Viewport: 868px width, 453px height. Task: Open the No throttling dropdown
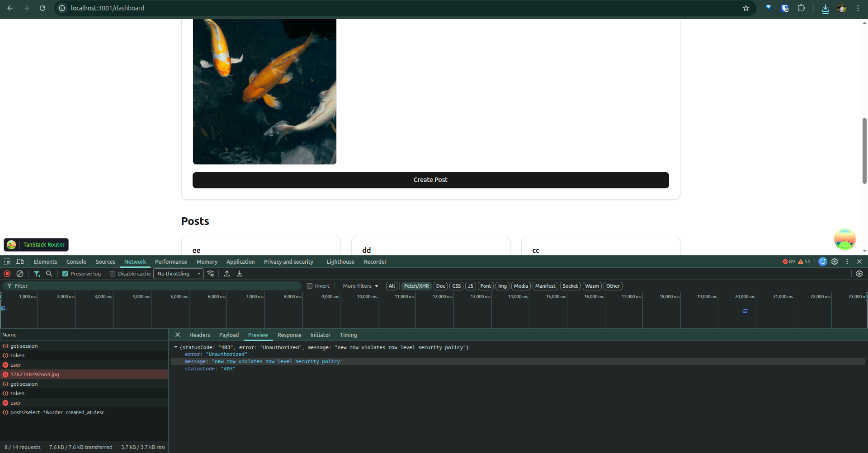[179, 274]
